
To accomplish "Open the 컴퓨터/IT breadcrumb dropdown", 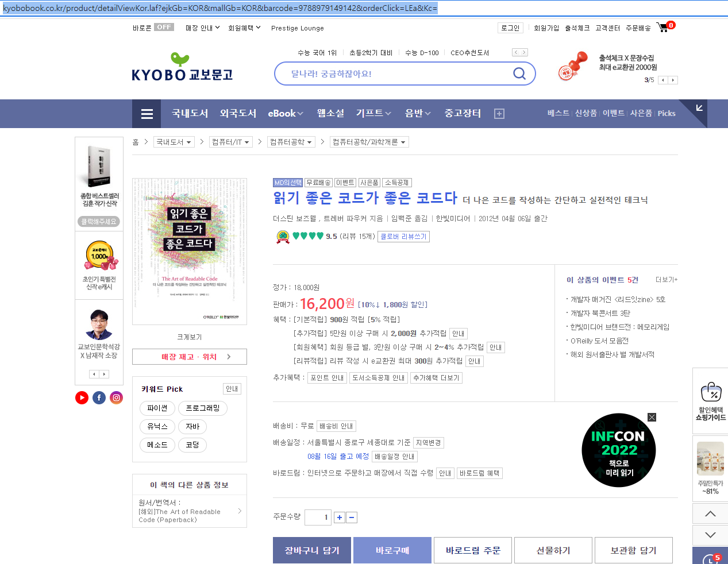I will pyautogui.click(x=231, y=142).
